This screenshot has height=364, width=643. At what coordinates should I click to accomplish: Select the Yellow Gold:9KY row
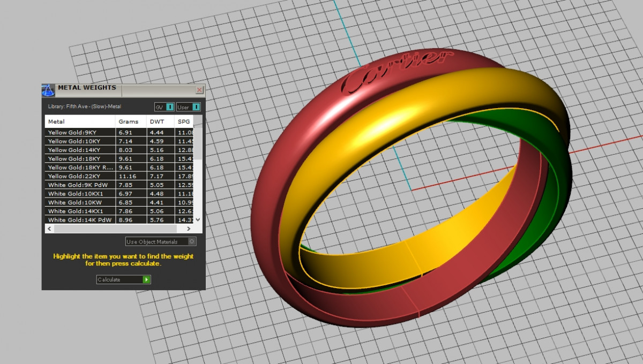(80, 132)
